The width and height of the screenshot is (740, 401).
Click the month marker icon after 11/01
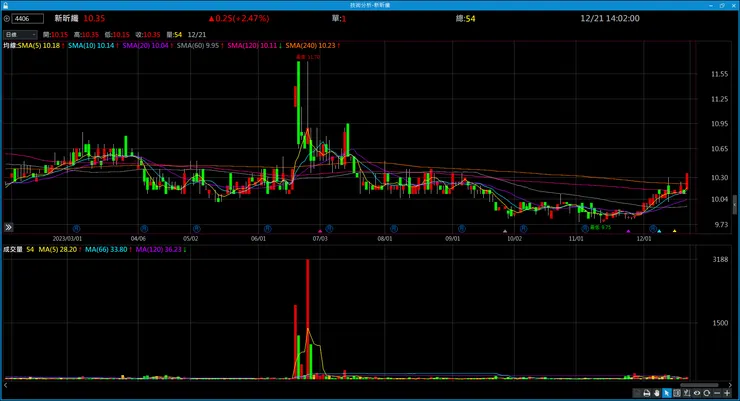(585, 229)
